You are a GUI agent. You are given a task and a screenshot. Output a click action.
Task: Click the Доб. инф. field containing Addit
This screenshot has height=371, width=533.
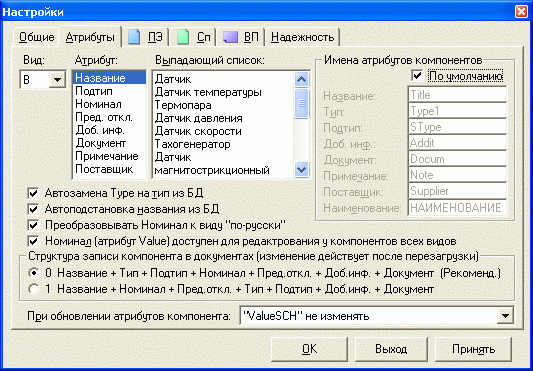457,143
